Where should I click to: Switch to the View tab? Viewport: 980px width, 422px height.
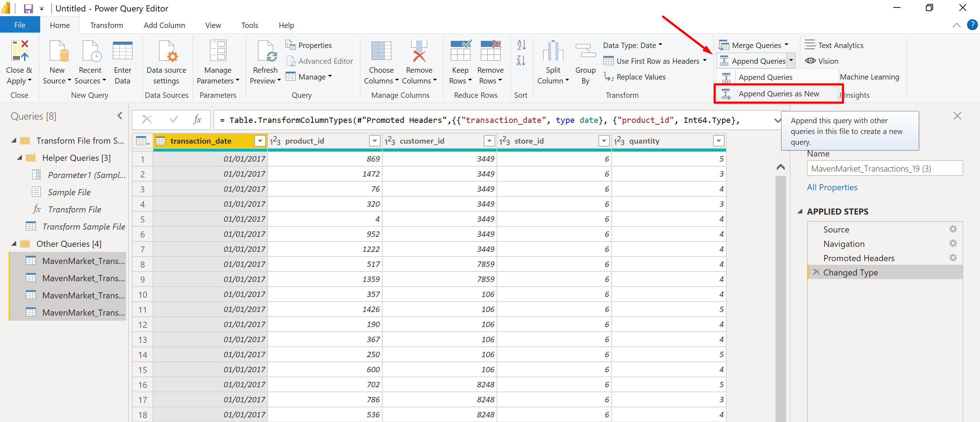click(213, 25)
